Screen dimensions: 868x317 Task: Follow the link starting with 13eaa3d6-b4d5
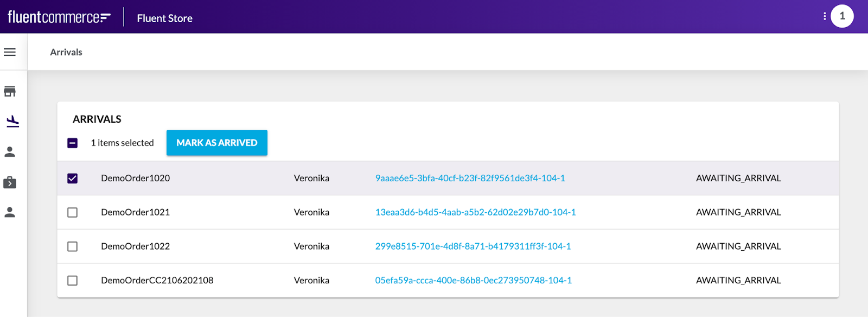(x=475, y=212)
